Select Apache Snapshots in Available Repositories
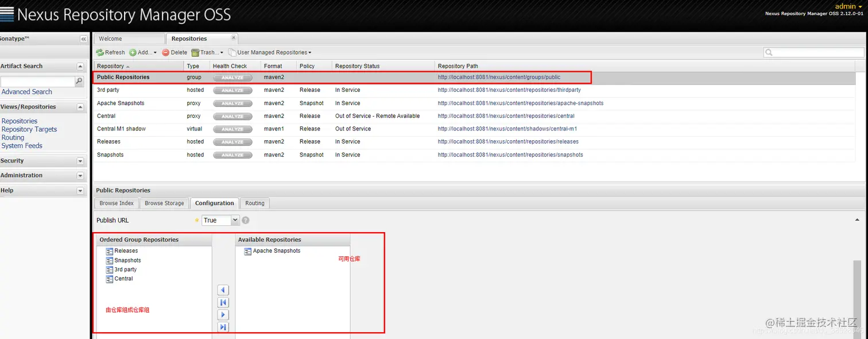 click(277, 251)
